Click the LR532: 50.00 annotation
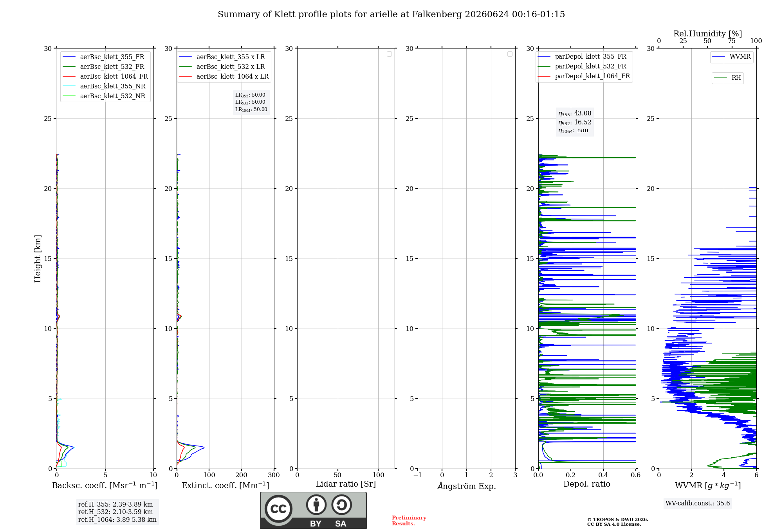783x532 pixels. pyautogui.click(x=250, y=102)
